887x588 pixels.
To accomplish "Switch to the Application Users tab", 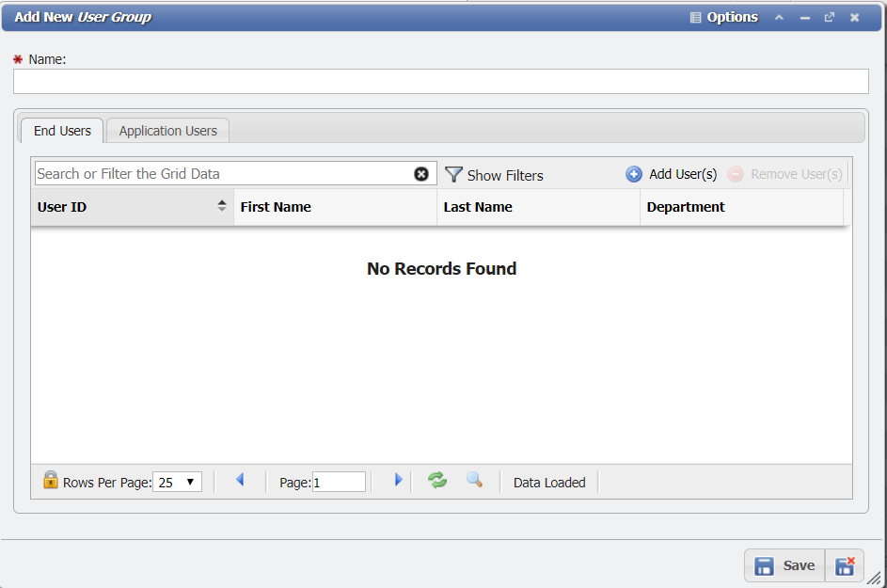I will tap(167, 130).
